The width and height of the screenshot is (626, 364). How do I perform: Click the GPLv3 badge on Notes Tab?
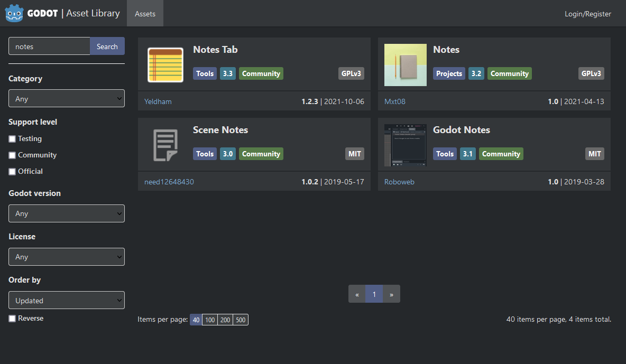(x=351, y=73)
